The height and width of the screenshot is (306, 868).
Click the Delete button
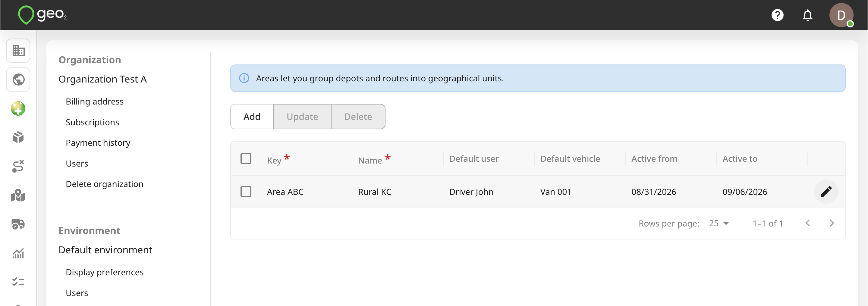point(358,117)
